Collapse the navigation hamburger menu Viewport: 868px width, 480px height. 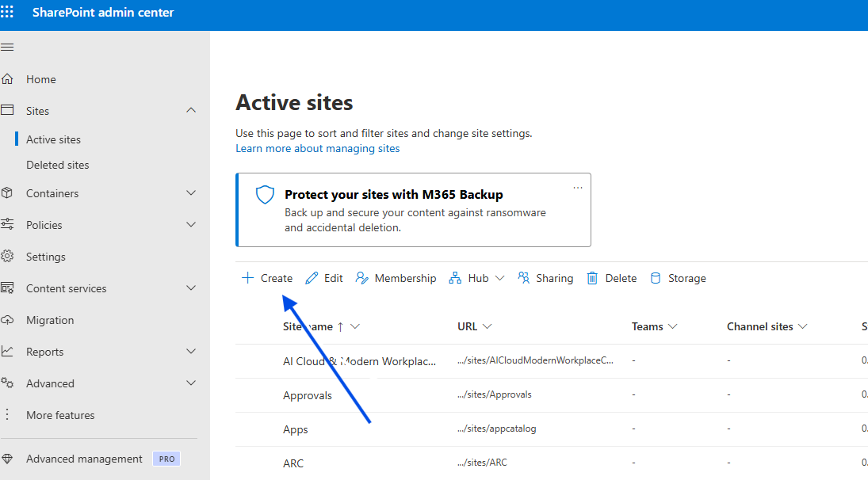coord(7,48)
